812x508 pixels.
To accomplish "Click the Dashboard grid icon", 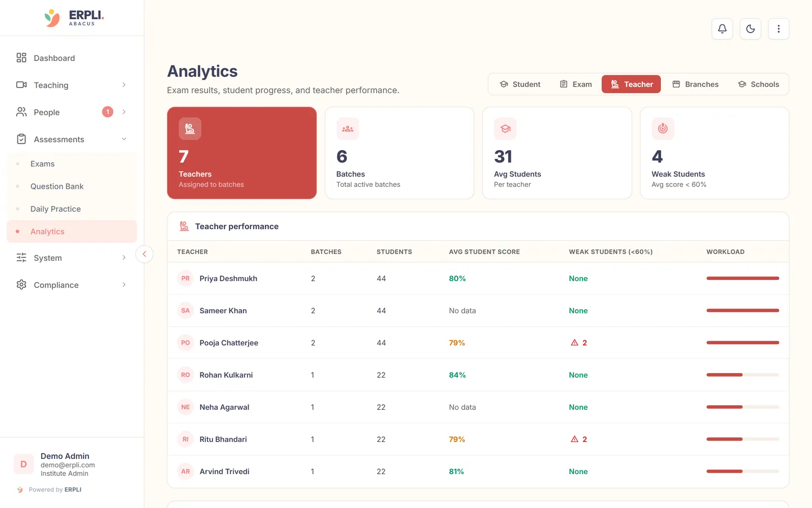I will pos(21,58).
